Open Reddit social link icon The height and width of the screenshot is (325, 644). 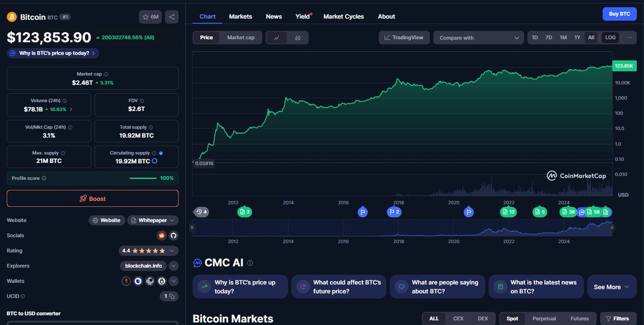click(x=162, y=235)
